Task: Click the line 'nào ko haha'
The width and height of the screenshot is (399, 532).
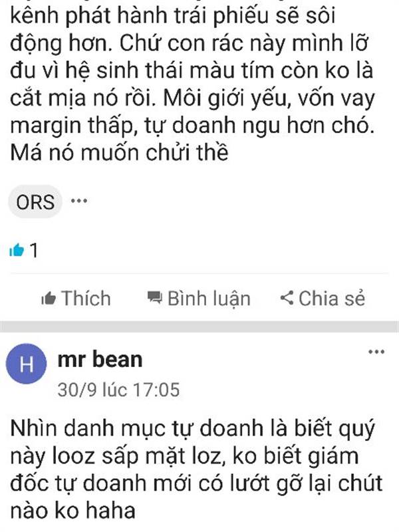Action: [72, 510]
